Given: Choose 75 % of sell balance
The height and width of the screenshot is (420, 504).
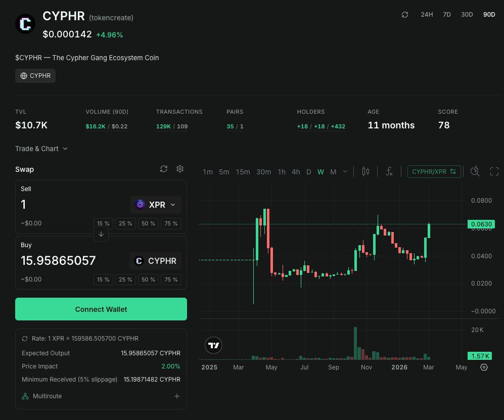Looking at the screenshot, I should 171,223.
